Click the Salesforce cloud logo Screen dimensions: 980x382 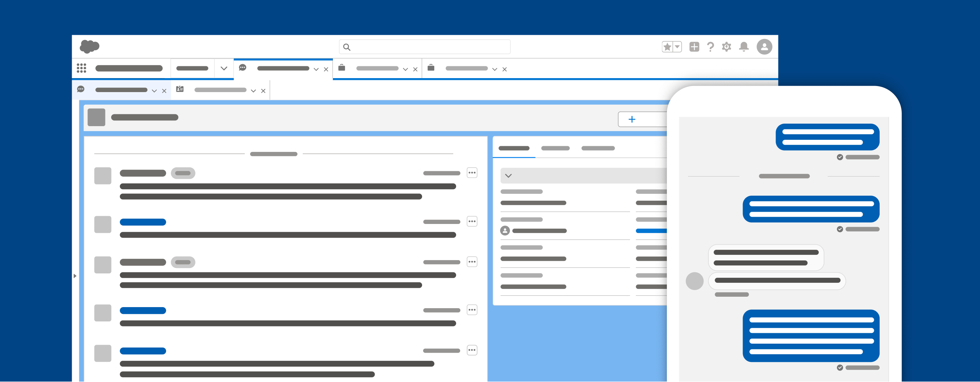pos(89,46)
